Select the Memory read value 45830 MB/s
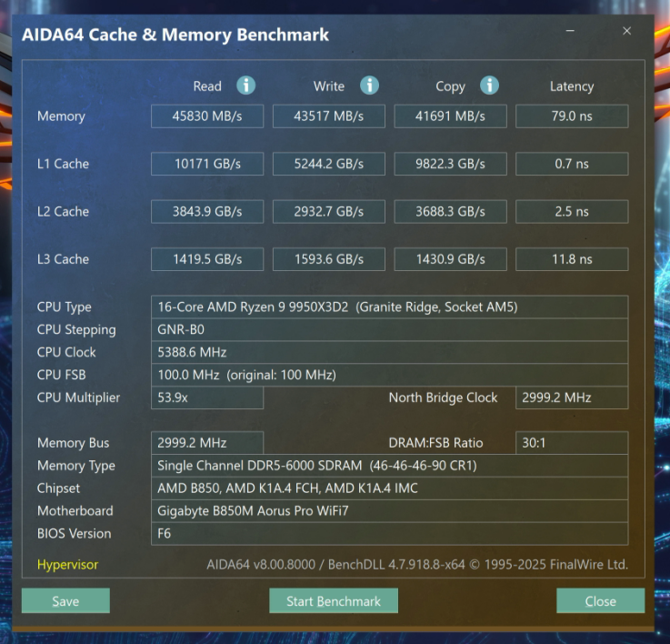Viewport: 670px width, 644px height. pos(207,116)
